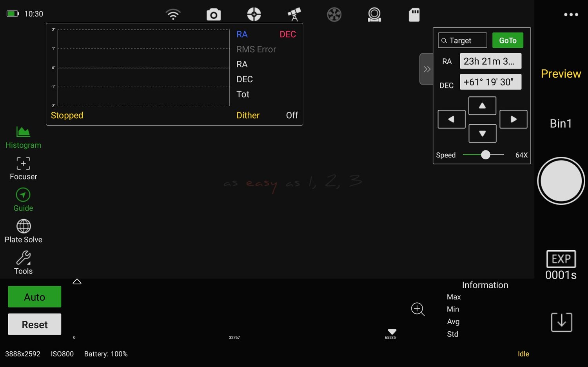Adjust the 64X slew Speed slider

pyautogui.click(x=485, y=155)
